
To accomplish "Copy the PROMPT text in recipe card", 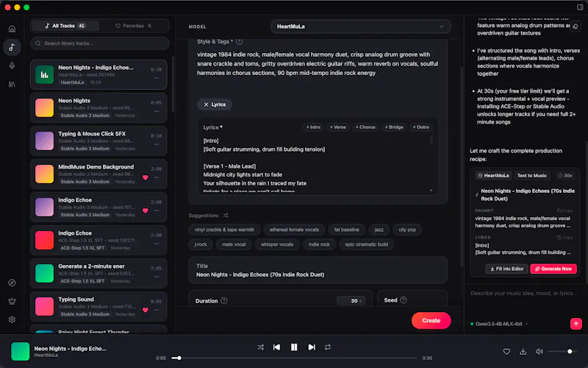I will [564, 210].
